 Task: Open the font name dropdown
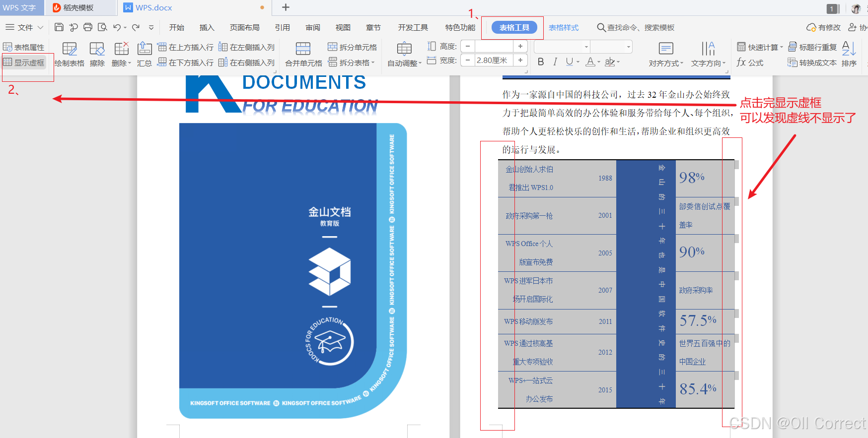tap(586, 47)
